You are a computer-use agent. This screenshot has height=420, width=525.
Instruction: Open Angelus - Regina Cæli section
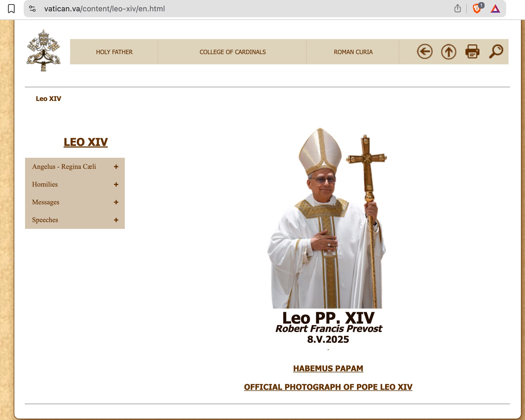(x=64, y=167)
